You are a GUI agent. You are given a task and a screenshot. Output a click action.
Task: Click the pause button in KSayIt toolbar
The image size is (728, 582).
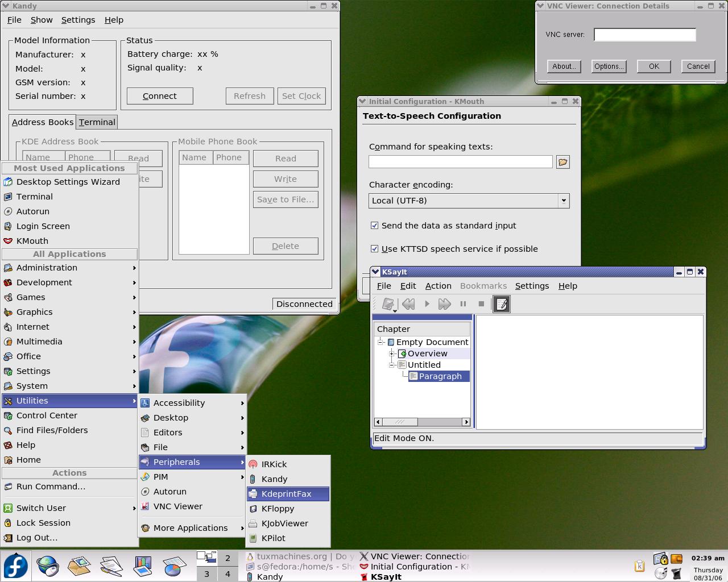point(463,304)
